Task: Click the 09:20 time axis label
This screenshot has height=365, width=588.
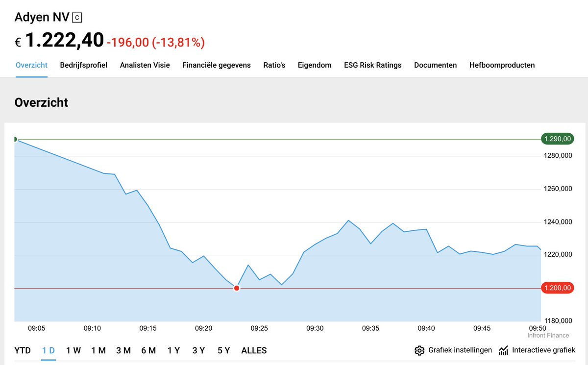Action: 203,328
